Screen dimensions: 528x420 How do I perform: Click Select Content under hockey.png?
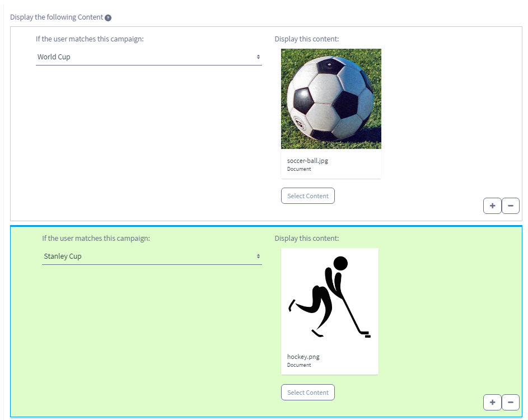point(308,393)
